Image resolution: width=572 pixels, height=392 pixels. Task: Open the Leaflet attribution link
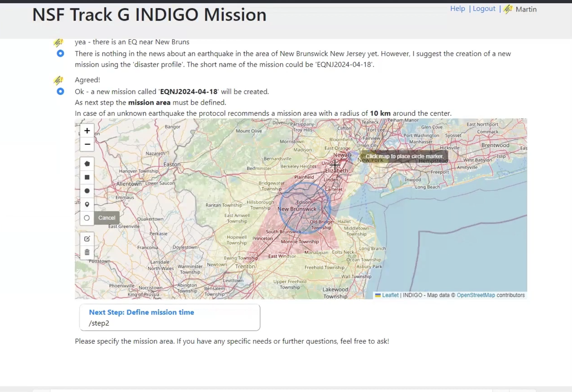pyautogui.click(x=390, y=295)
